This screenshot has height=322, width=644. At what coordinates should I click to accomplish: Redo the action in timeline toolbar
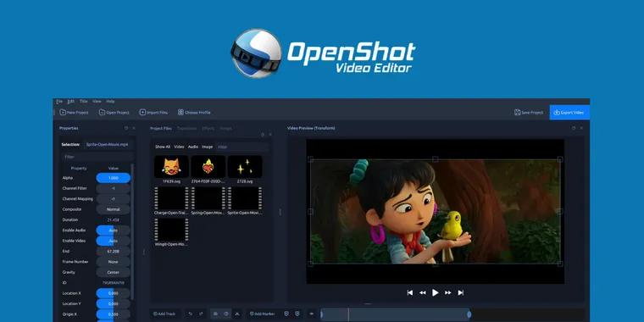click(x=202, y=314)
